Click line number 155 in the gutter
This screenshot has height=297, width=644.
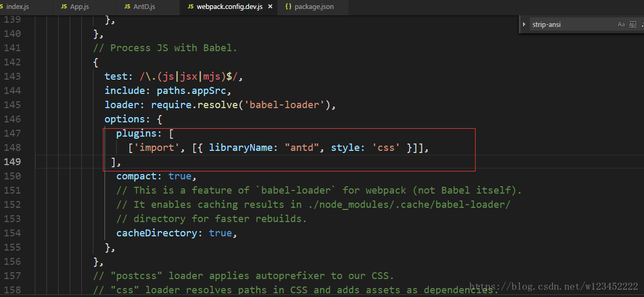point(12,247)
